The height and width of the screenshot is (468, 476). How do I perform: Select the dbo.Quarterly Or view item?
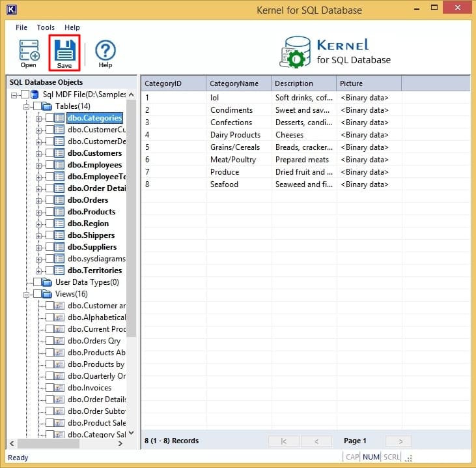click(x=96, y=376)
